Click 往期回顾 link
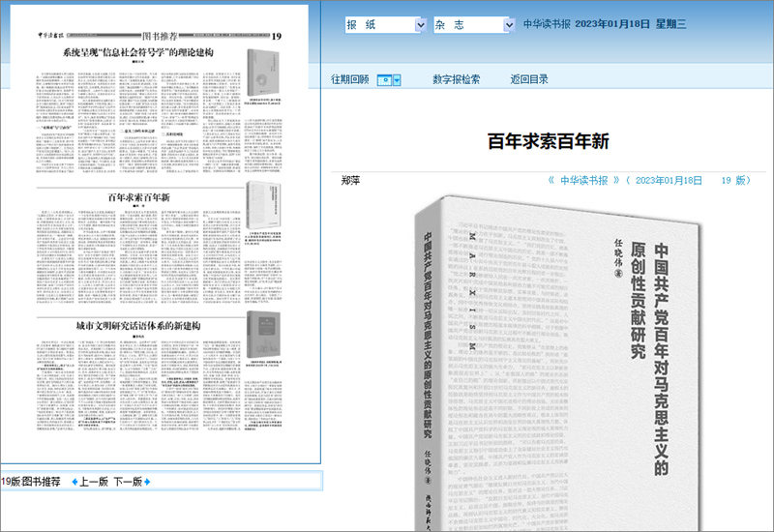Screen dimensions: 774x532 click(349, 79)
